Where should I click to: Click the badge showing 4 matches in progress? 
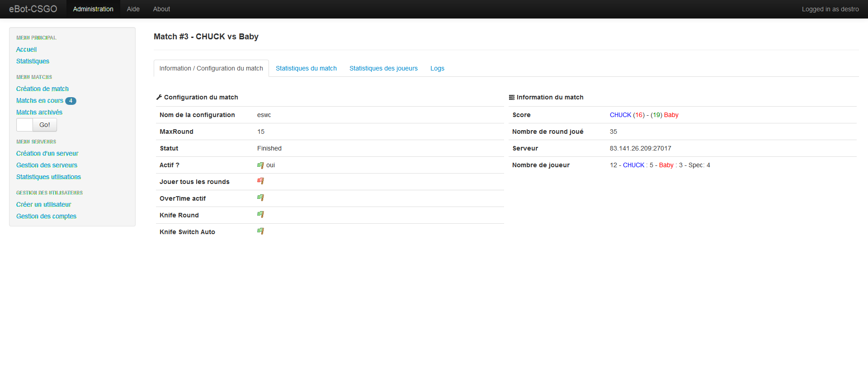[71, 101]
